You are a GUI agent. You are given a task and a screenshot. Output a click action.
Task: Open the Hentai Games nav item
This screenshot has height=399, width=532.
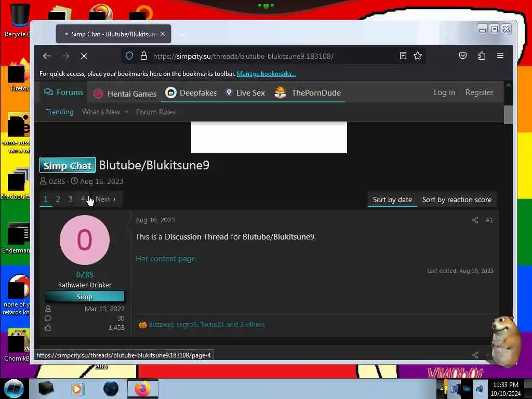coord(125,94)
